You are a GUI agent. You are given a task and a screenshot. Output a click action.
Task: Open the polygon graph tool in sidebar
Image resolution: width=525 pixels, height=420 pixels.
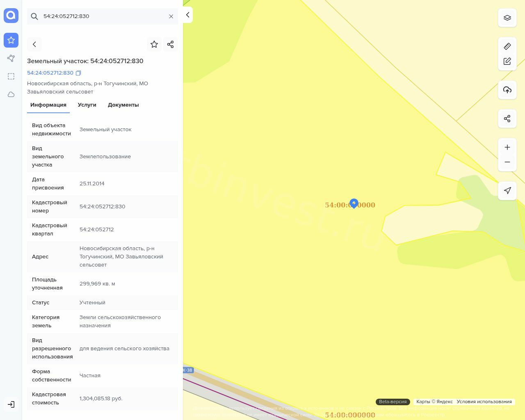tap(11, 58)
